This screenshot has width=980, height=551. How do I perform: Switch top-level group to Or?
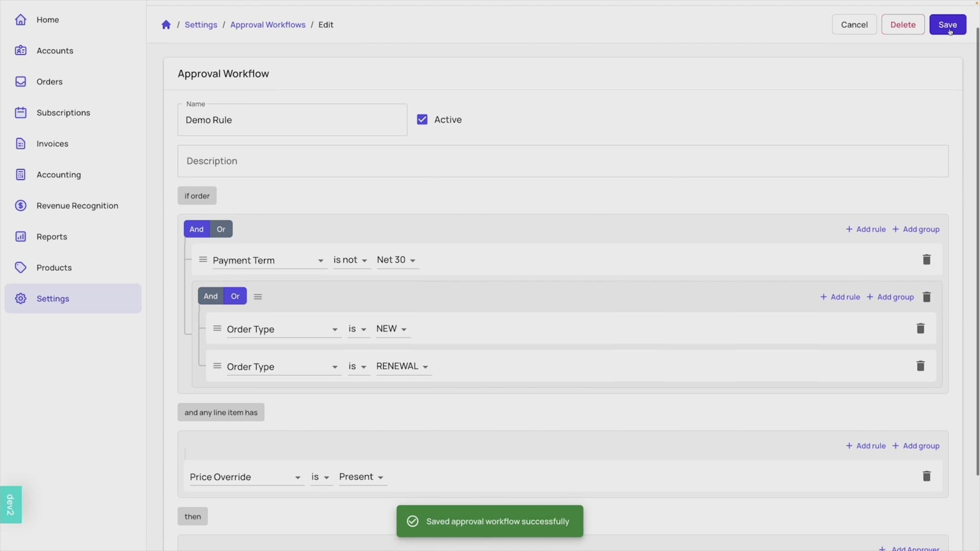(221, 229)
